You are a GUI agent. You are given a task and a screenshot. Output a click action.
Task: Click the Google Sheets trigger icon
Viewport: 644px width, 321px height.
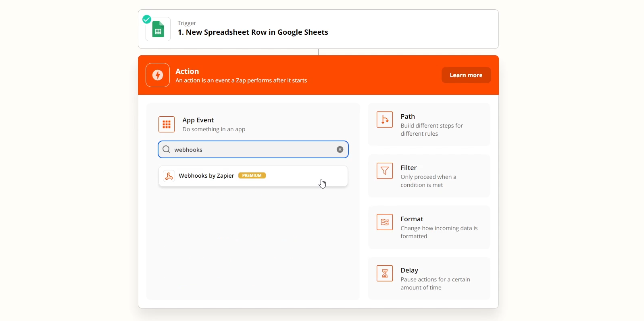[x=158, y=29]
